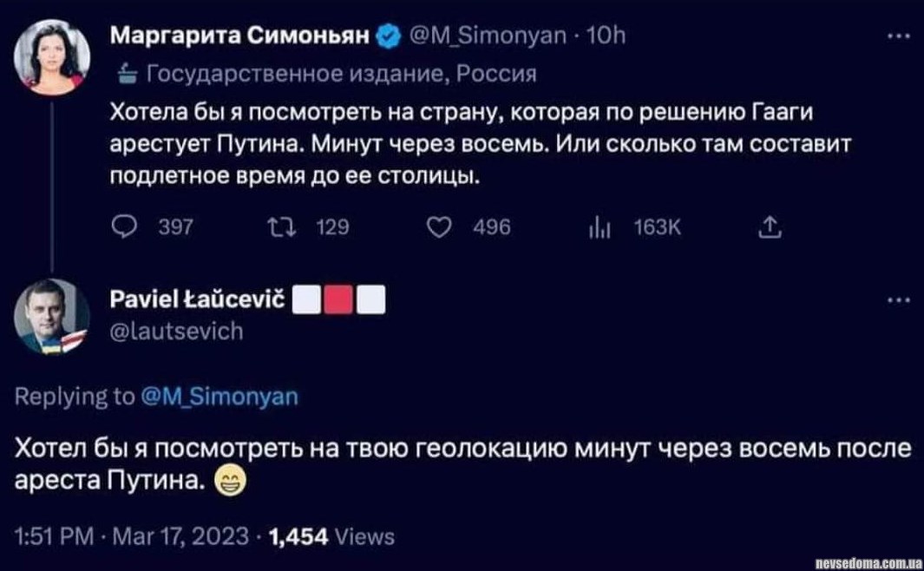Click @M_Simonyan in Replying to line
Screen dimensions: 924x571
coord(219,397)
